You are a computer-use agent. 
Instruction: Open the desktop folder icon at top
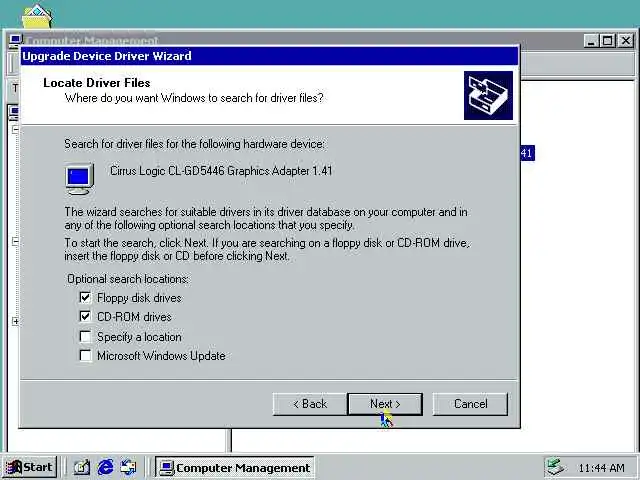[37, 16]
